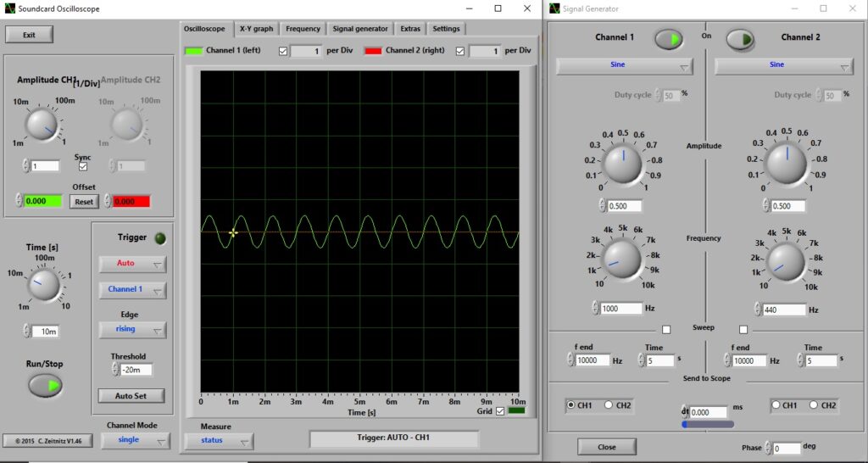Toggle the Grid checkbox
This screenshot has width=868, height=463.
click(x=500, y=411)
